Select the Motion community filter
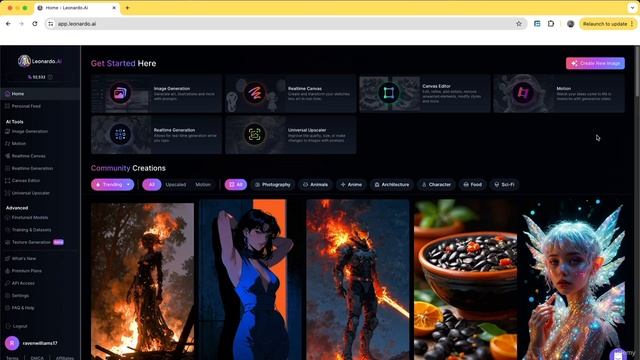Screen dimensions: 640x360 click(x=203, y=184)
